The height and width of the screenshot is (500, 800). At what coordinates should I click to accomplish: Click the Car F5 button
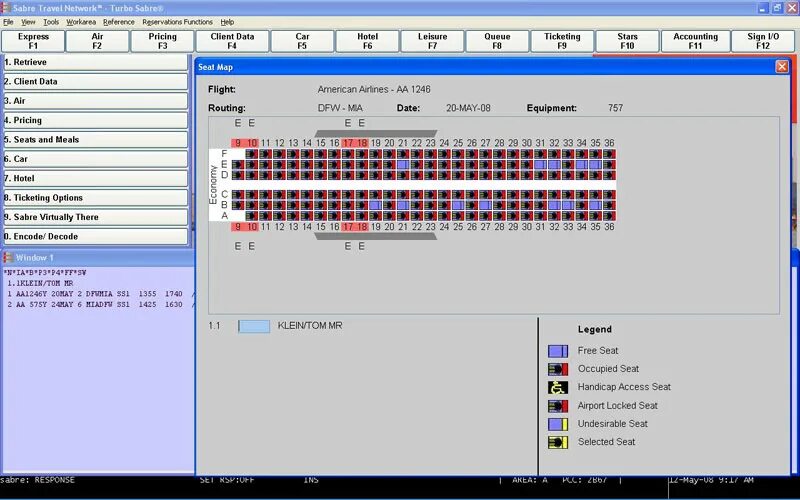pos(303,41)
